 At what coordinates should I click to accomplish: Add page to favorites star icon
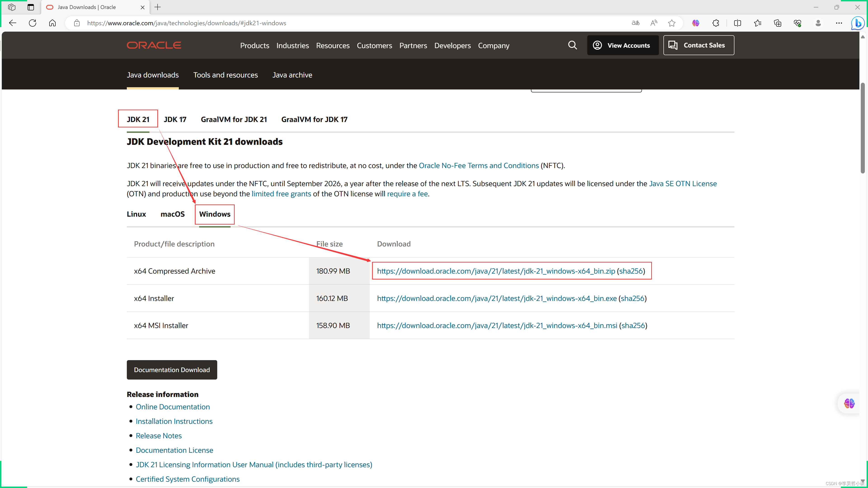(672, 23)
